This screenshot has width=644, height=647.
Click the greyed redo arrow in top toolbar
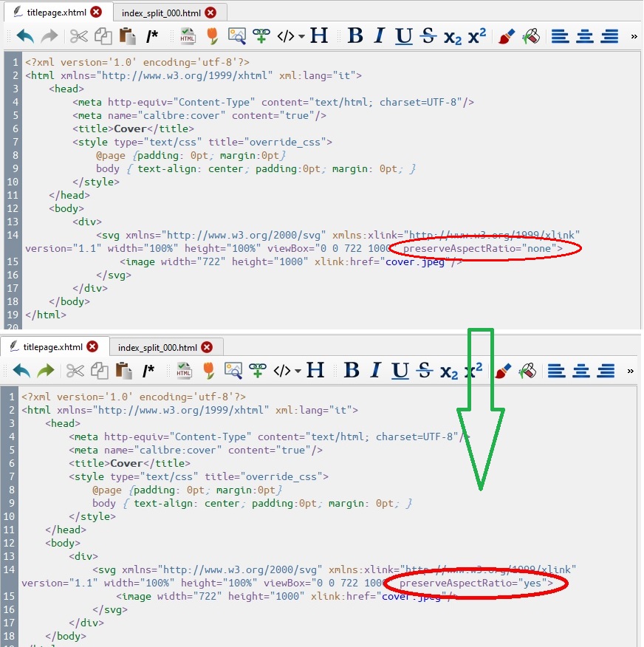(x=49, y=36)
